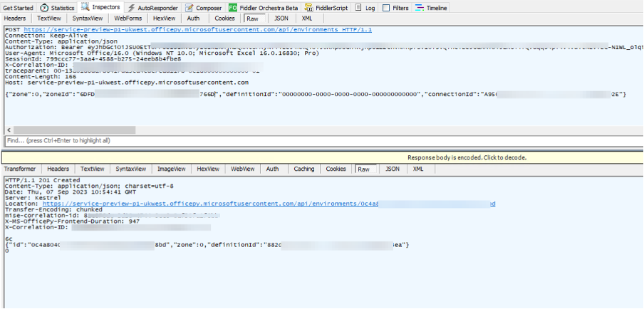Click the Composer pencil icon

click(x=189, y=8)
